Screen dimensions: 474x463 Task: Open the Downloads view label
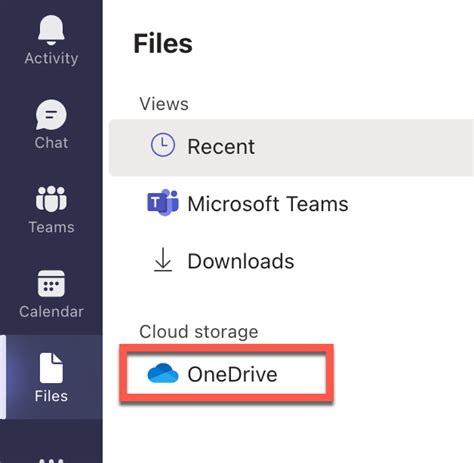[241, 261]
